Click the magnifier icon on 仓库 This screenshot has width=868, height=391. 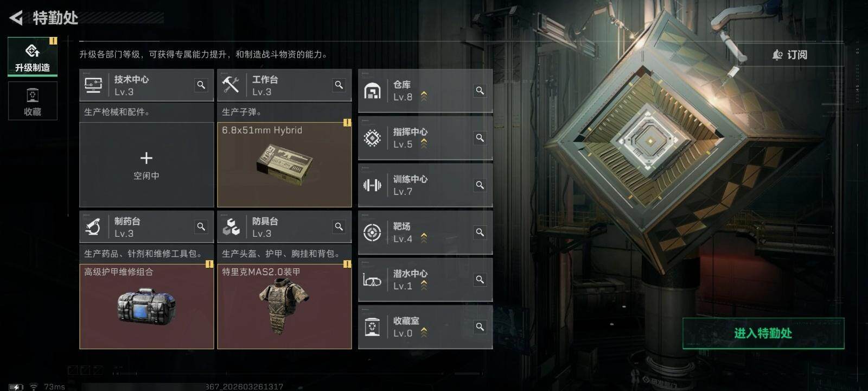point(480,91)
